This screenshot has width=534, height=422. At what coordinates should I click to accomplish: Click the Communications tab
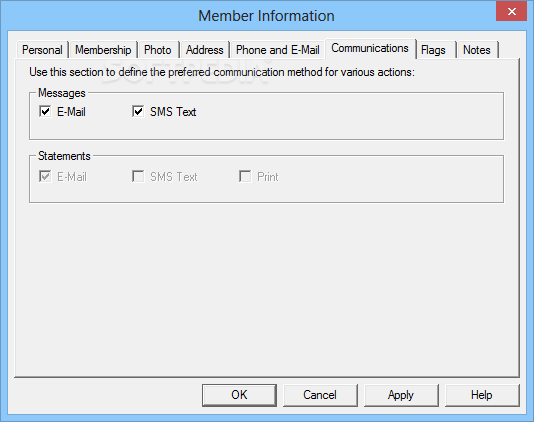[x=370, y=48]
